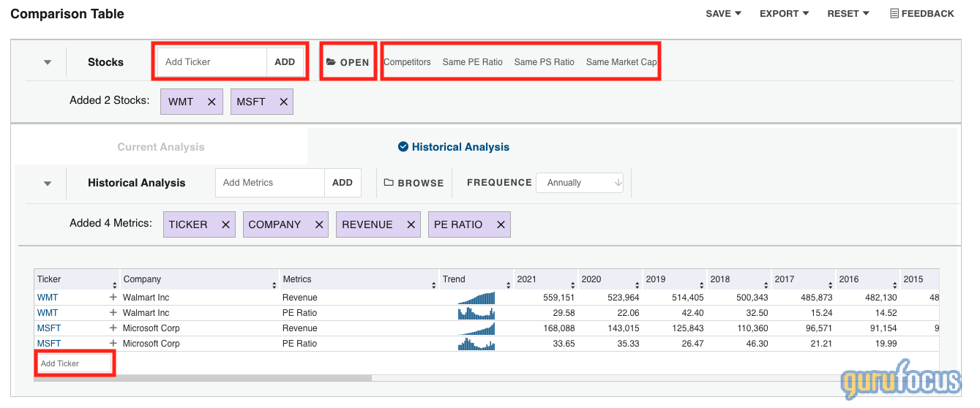The height and width of the screenshot is (408, 980).
Task: Click the table horizontal scrollbar thumb
Action: [x=203, y=378]
